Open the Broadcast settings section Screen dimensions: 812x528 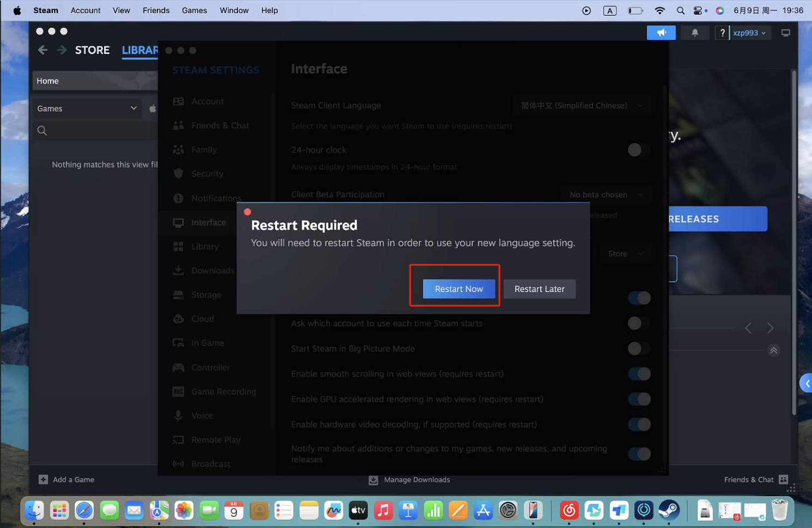pyautogui.click(x=211, y=464)
